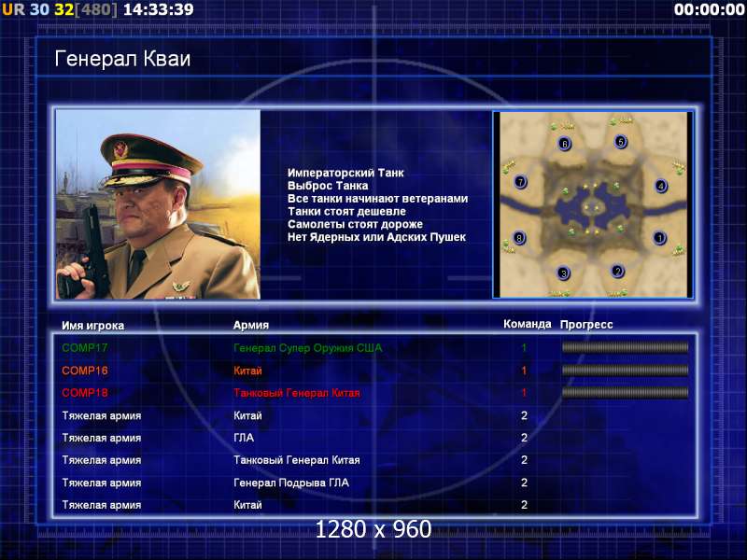Select start position 8 on the minimap

click(x=519, y=238)
